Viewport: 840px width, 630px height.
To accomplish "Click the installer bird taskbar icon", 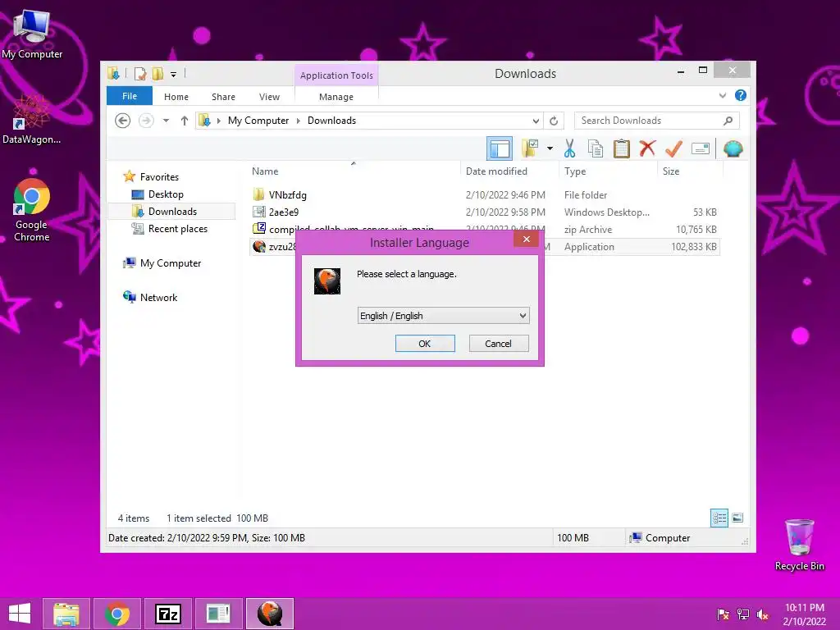I will (269, 614).
